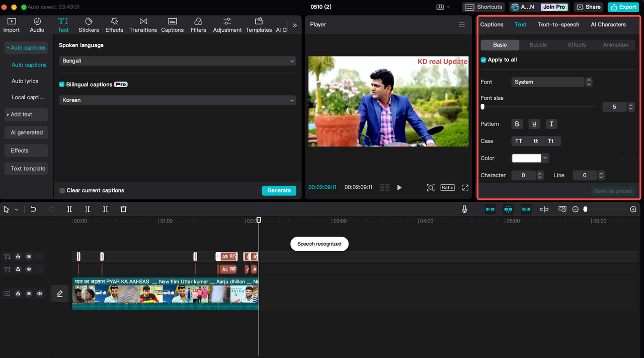644x358 pixels.
Task: Uncheck Apply to all checkbox
Action: pos(484,60)
